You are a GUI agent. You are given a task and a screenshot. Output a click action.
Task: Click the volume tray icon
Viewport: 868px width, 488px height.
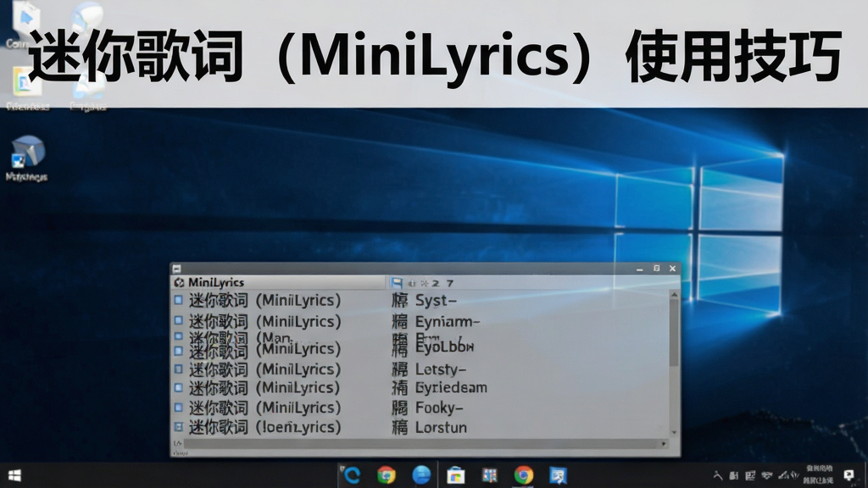[795, 475]
